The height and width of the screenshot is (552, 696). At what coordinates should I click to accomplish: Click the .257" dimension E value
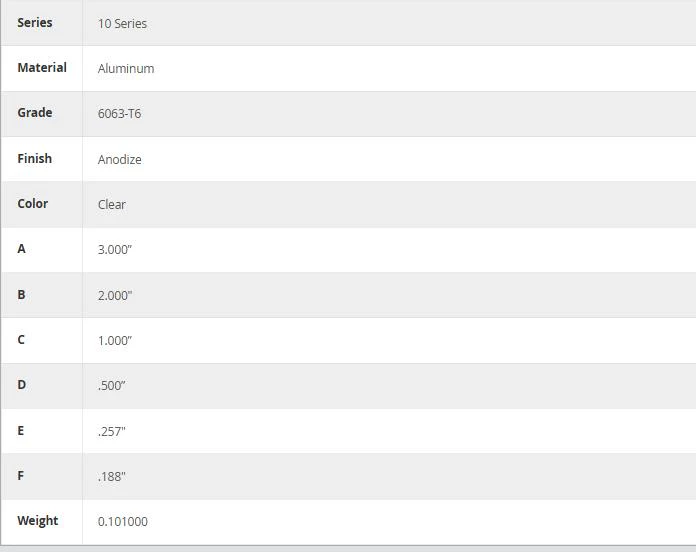112,432
